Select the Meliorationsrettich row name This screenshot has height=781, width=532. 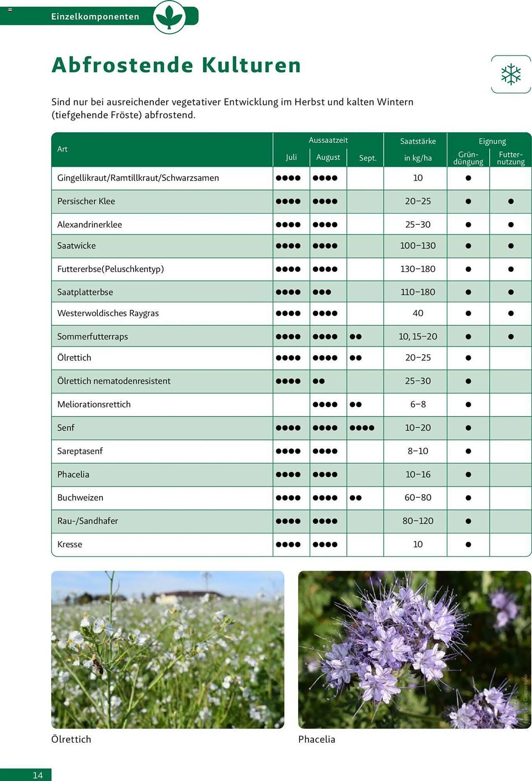94,404
